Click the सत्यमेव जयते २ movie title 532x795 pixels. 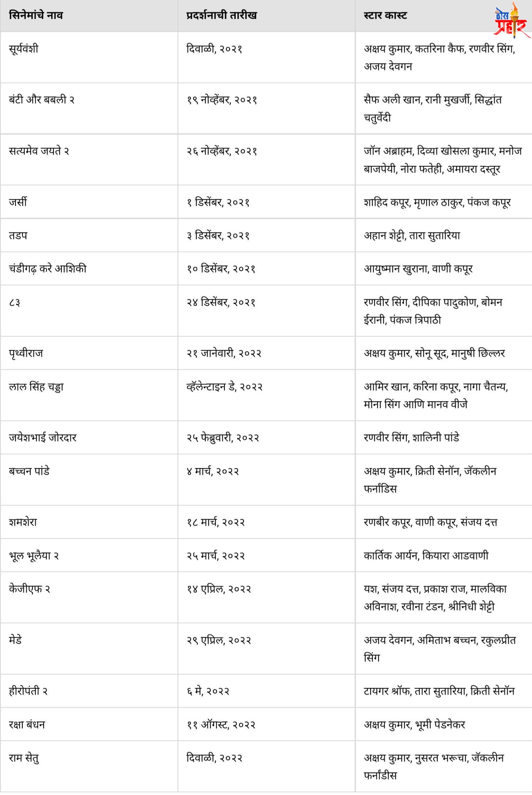(x=39, y=151)
